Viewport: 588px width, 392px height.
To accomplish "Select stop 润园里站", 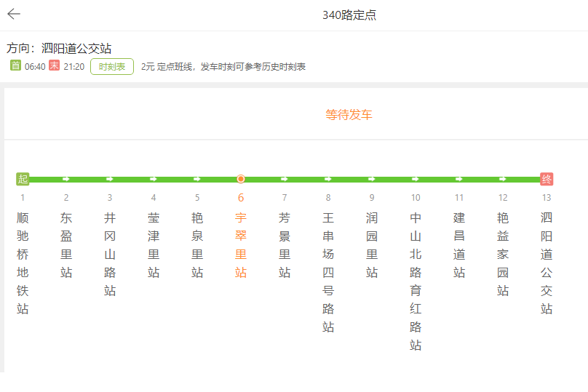I will 372,245.
